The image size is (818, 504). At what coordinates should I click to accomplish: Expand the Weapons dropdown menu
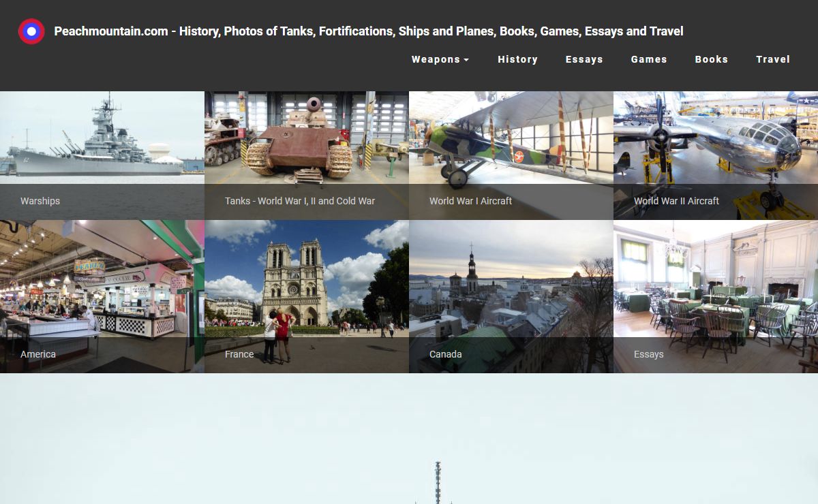click(x=440, y=59)
